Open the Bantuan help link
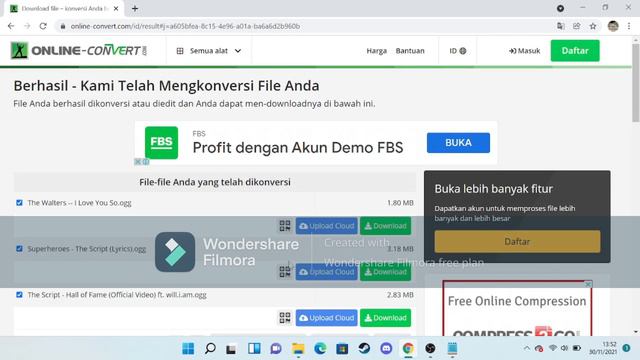Viewport: 640px width, 360px height. (410, 51)
